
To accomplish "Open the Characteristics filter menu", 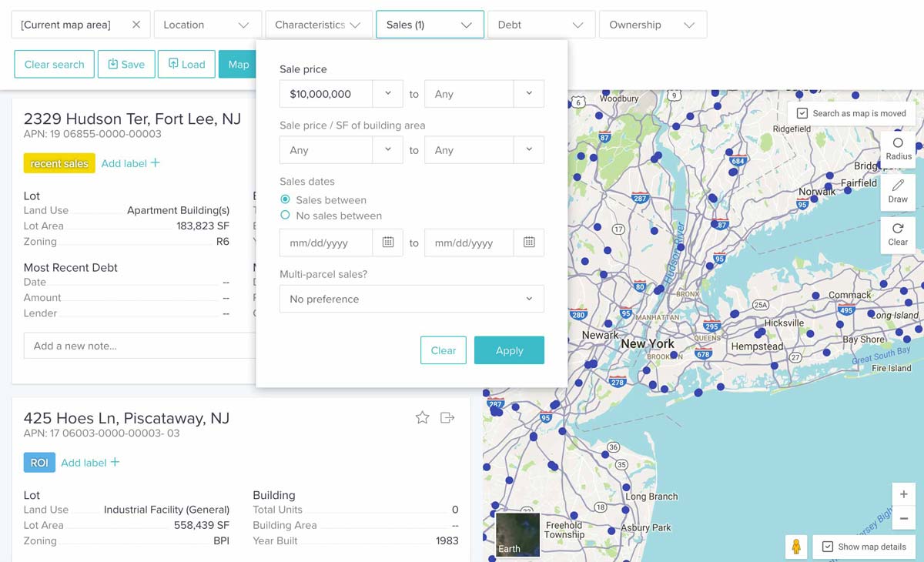I will pos(318,24).
